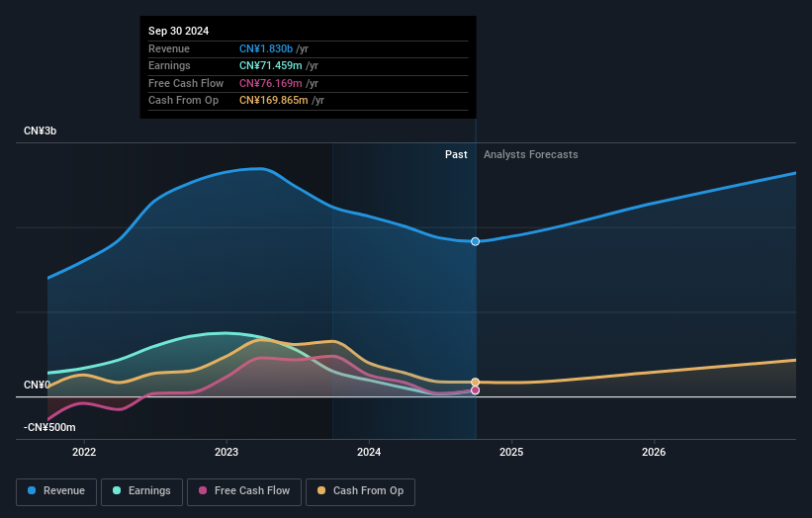This screenshot has height=518, width=812.
Task: Click the Past label on chart
Action: (x=456, y=154)
